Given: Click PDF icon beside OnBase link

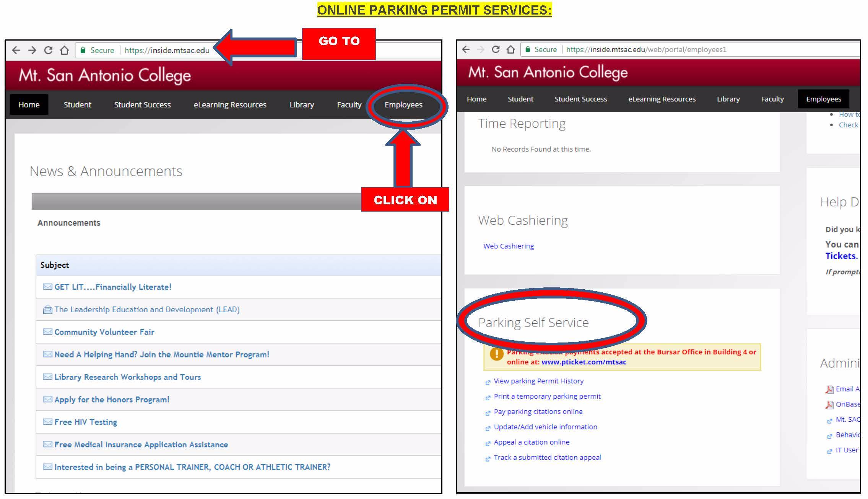Looking at the screenshot, I should [829, 405].
